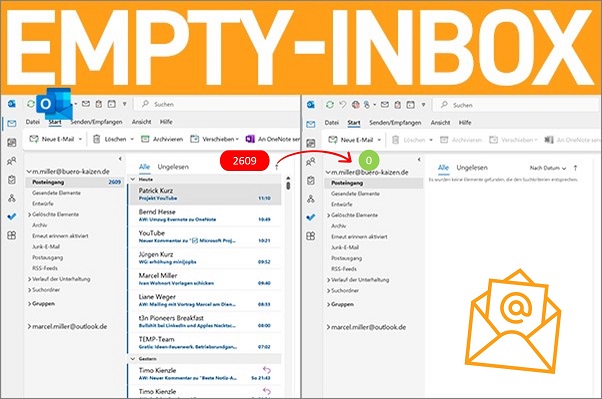Reverse sort order arrow next to Nach Datum
The image size is (602, 399).
[575, 168]
